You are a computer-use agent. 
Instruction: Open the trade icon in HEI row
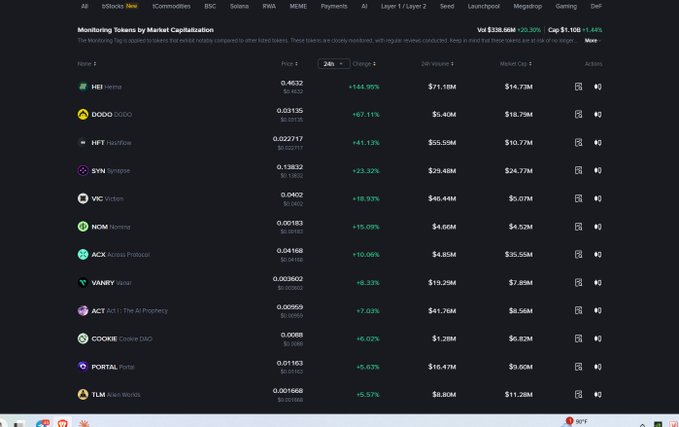(x=598, y=87)
